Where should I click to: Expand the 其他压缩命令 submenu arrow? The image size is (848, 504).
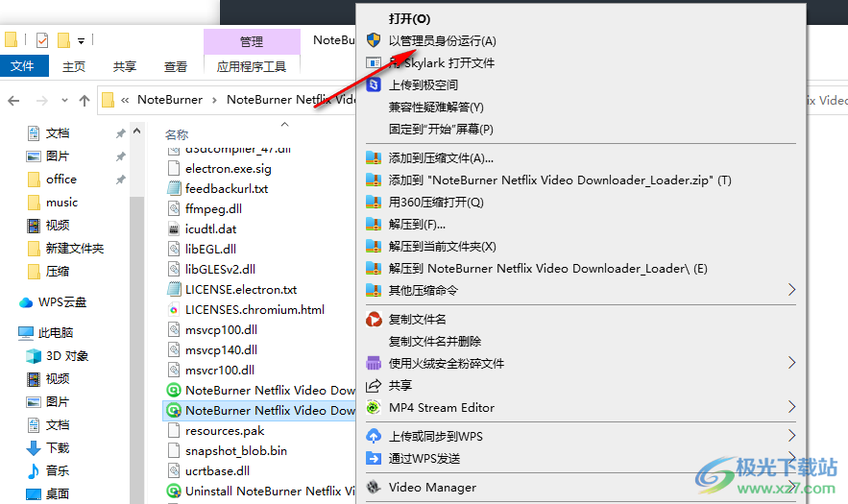coord(791,290)
